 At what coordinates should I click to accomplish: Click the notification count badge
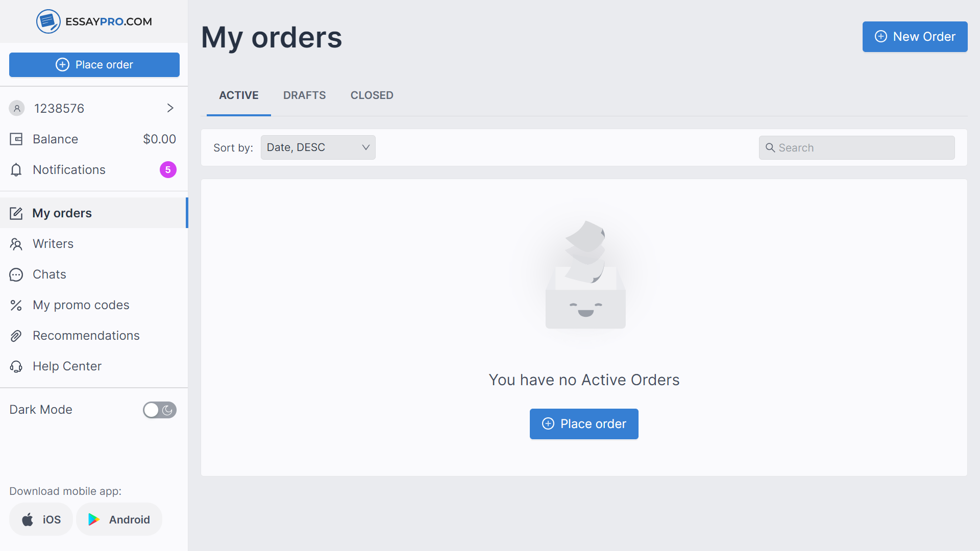pos(168,170)
